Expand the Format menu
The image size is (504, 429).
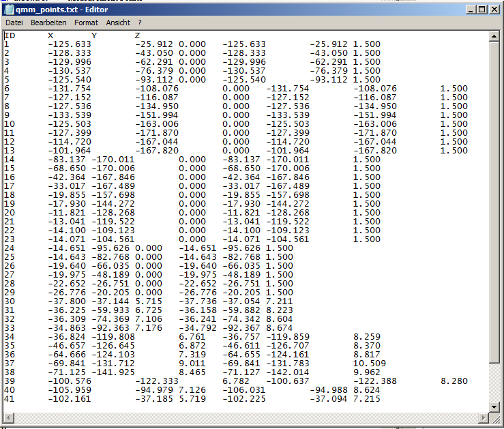pyautogui.click(x=86, y=23)
